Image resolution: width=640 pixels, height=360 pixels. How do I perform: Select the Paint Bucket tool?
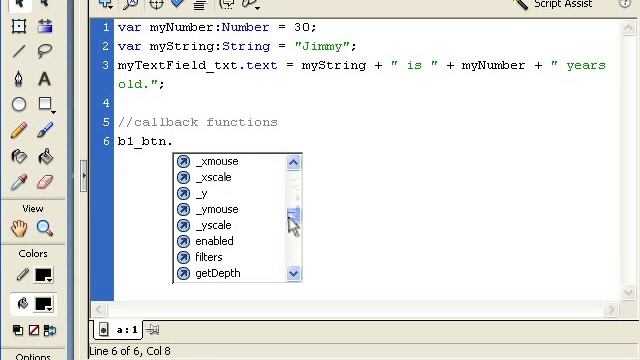45,156
